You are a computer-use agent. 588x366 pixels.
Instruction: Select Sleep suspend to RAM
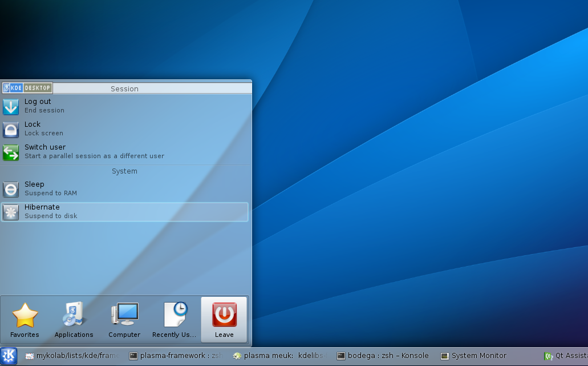[125, 189]
